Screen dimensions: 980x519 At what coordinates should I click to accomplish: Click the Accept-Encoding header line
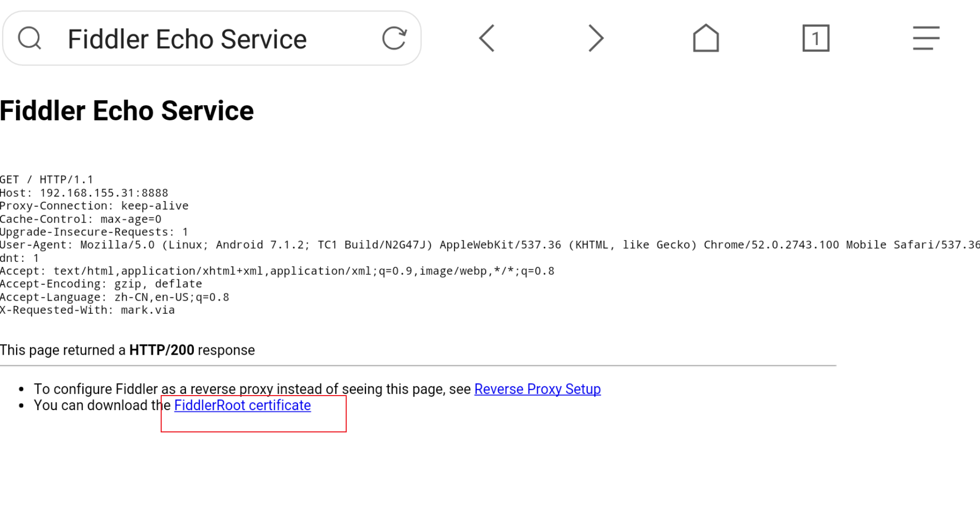coord(101,284)
